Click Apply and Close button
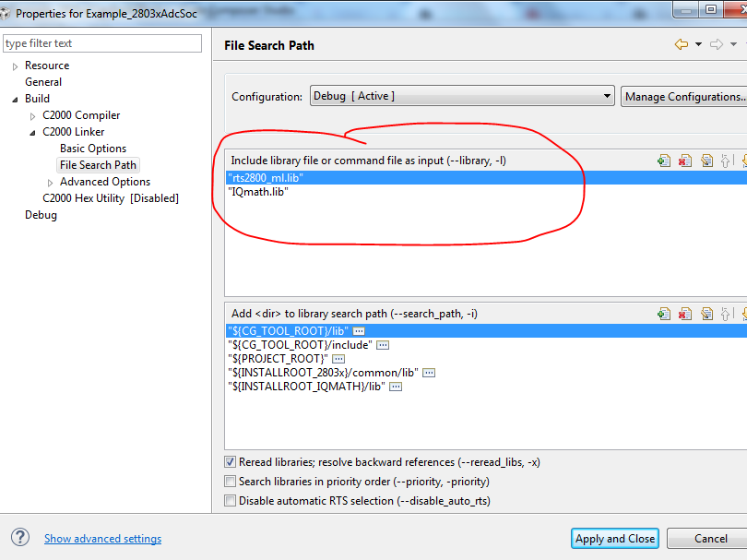The image size is (747, 560). (614, 539)
